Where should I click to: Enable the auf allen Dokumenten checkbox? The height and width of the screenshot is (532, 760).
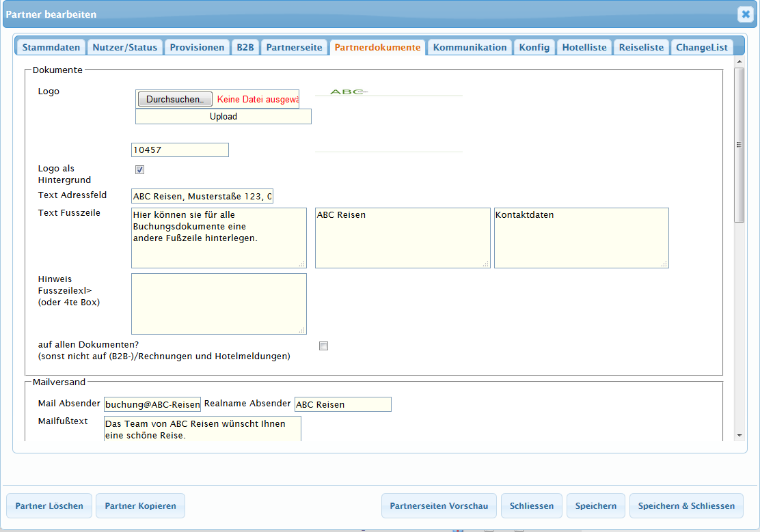pyautogui.click(x=324, y=346)
